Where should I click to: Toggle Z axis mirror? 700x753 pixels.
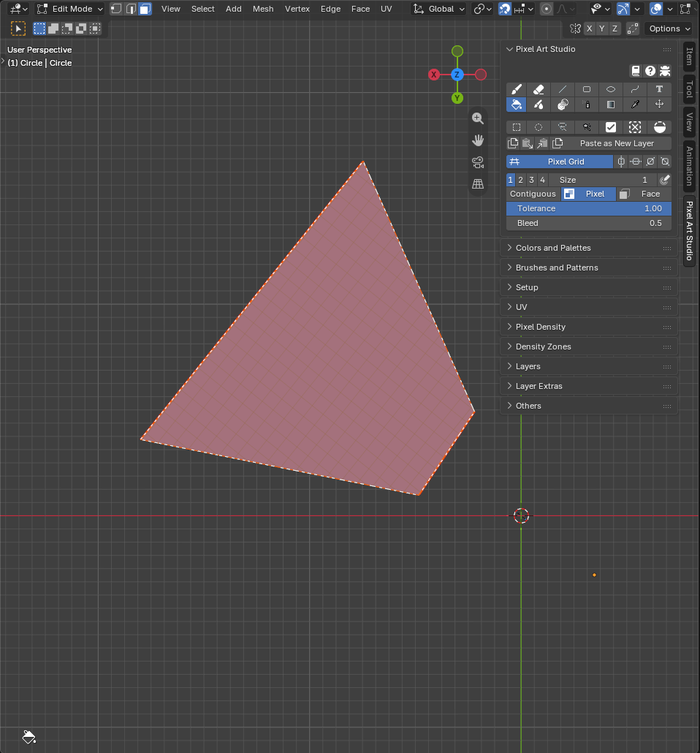(615, 29)
